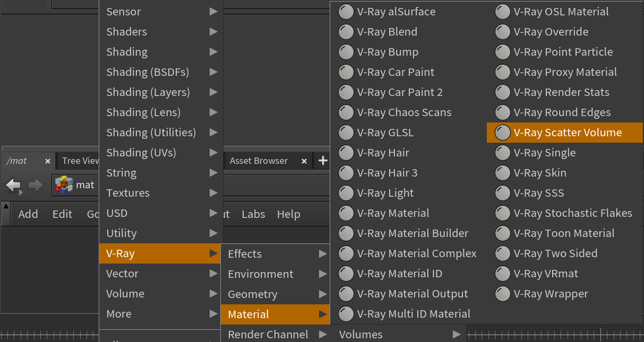
Task: Open the V-Ray Geometry submenu
Action: [276, 294]
